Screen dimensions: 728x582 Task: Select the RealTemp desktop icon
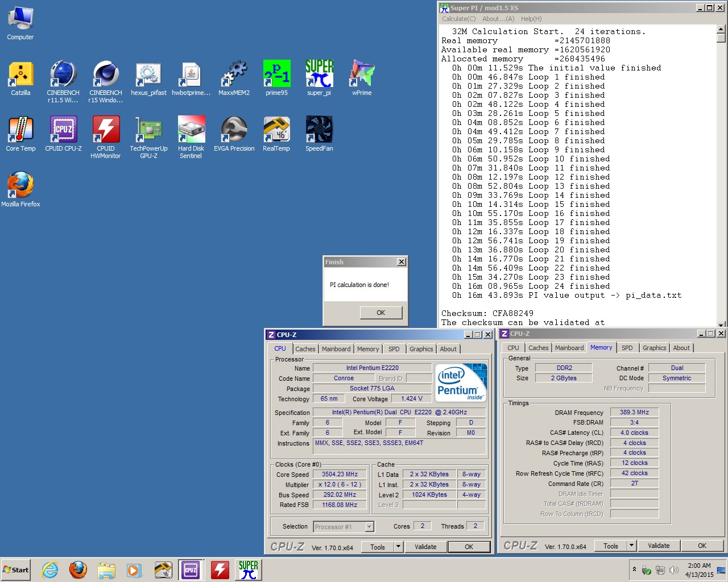(x=276, y=134)
